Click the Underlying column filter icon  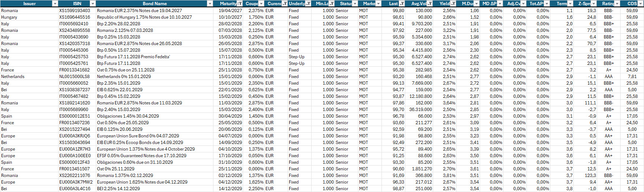[x=308, y=4]
